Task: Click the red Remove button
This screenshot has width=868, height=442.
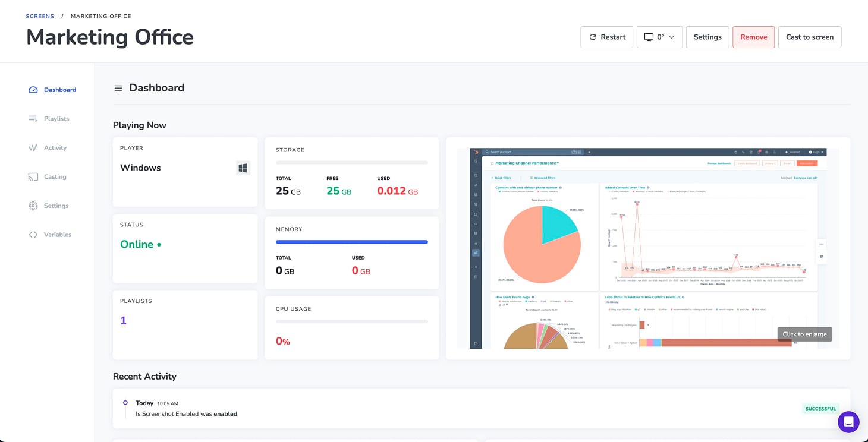Action: 753,37
